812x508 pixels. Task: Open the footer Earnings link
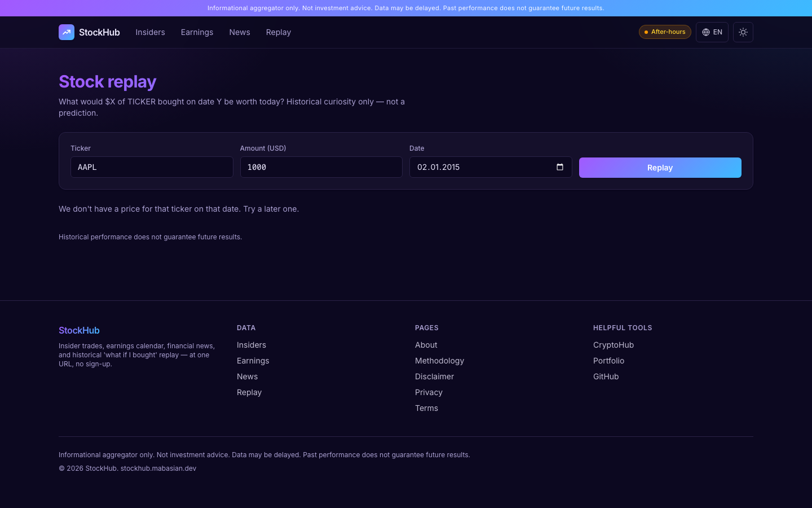[253, 361]
